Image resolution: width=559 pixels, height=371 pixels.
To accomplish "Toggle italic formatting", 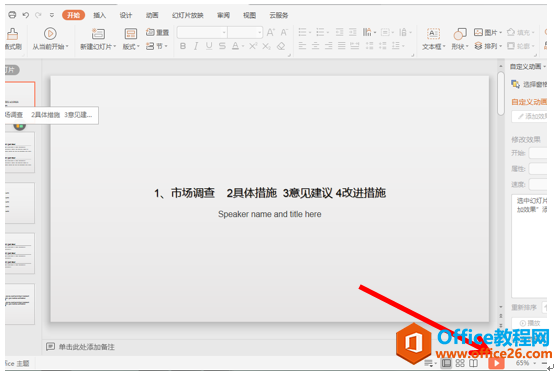I will (196, 46).
